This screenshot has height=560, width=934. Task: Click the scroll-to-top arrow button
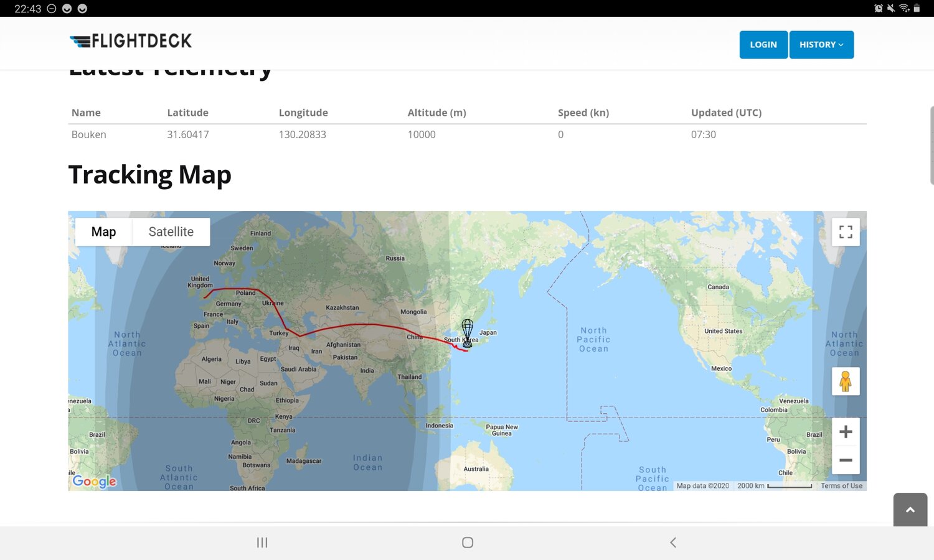click(x=910, y=510)
